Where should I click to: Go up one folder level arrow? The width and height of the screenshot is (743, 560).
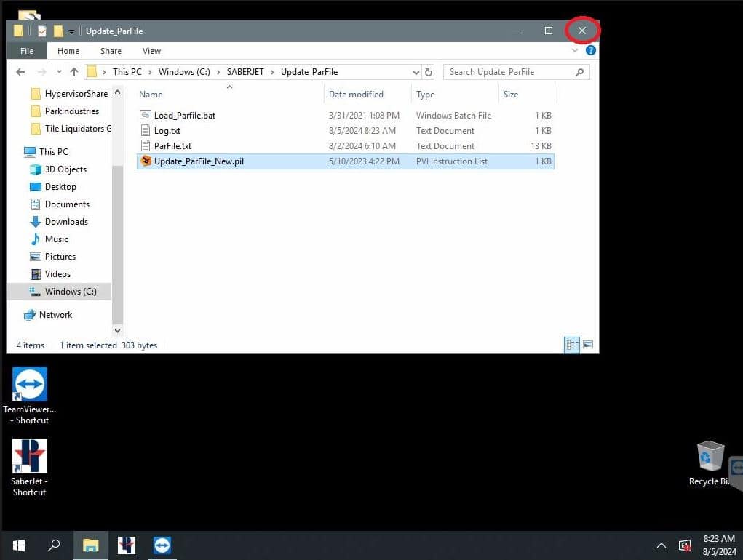[74, 72]
